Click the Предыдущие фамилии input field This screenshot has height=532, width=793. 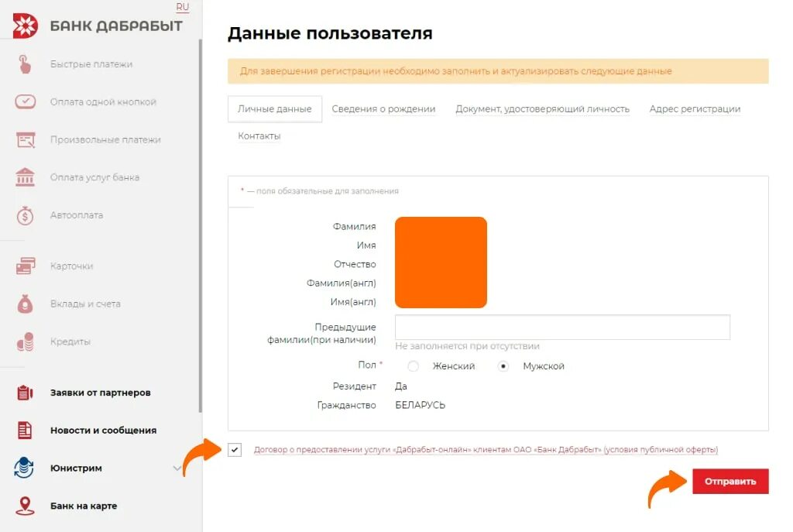coord(562,328)
